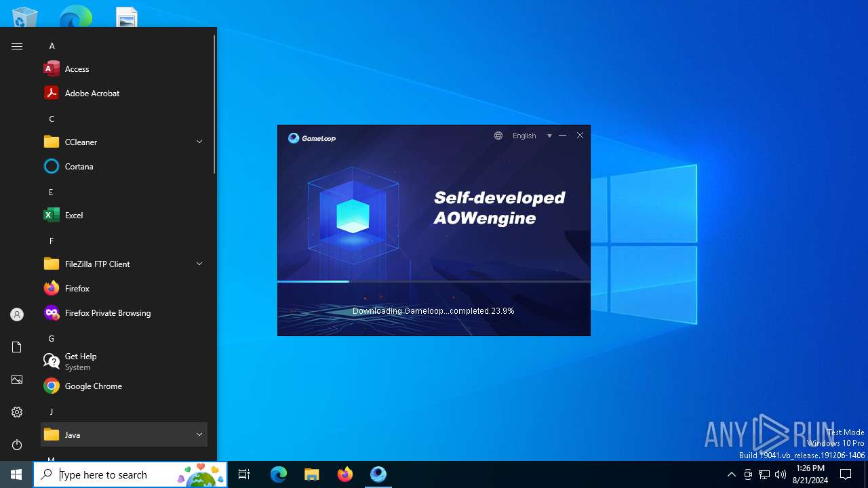Open File Explorer on the taskbar

point(312,474)
